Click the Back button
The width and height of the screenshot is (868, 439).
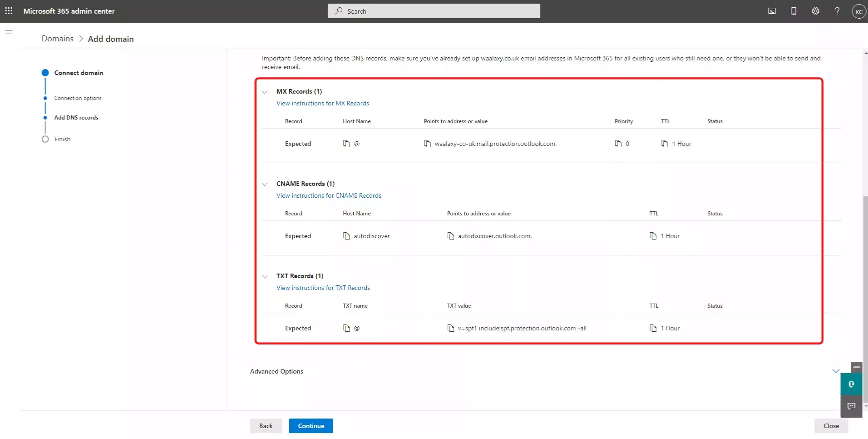266,426
